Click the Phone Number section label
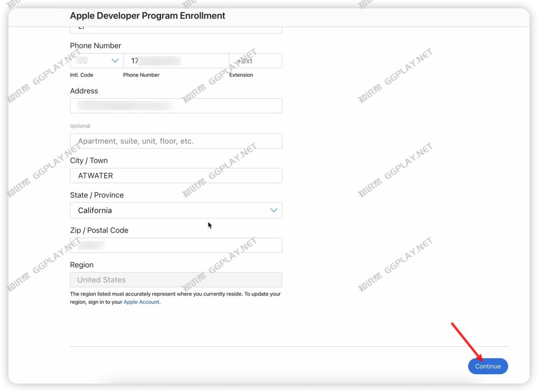Viewport: 538px width, 392px height. (x=96, y=46)
